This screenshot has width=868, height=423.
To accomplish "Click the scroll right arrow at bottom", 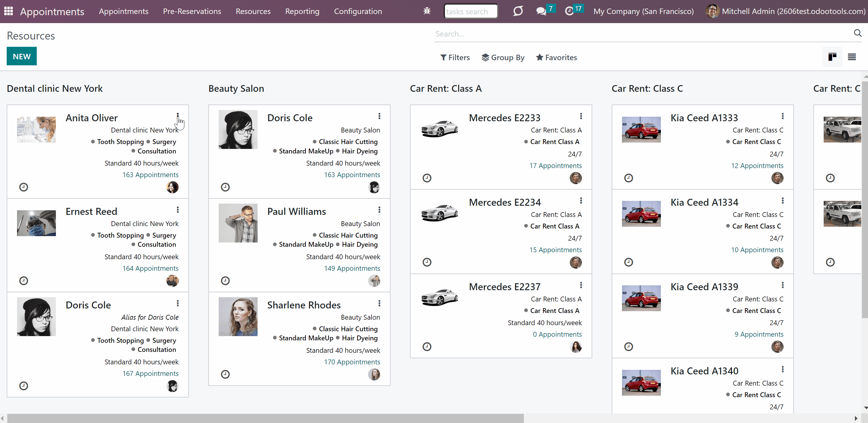I will pyautogui.click(x=856, y=418).
